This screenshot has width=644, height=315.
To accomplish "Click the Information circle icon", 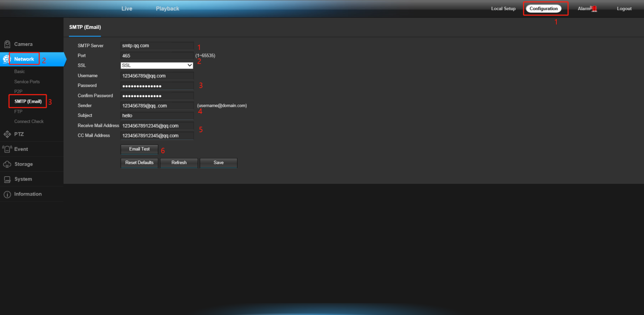I will tap(7, 195).
